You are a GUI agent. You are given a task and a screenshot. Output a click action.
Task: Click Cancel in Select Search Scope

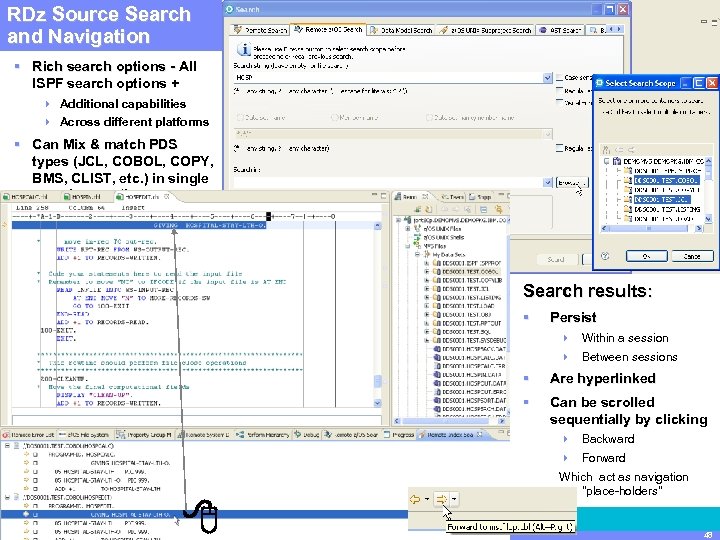click(692, 256)
